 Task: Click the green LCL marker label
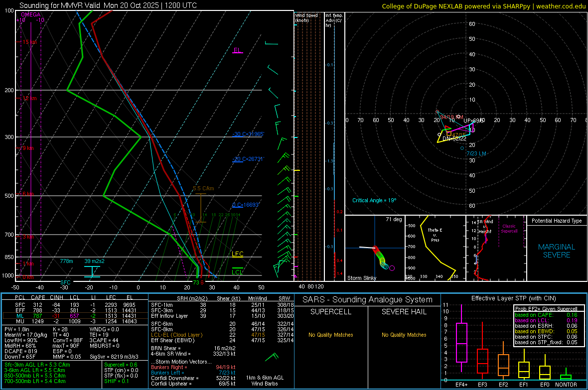coord(237,272)
